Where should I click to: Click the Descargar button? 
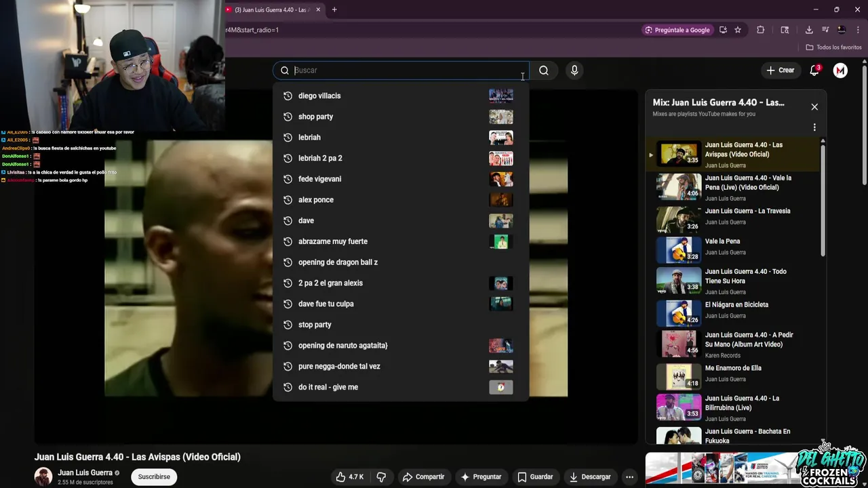[590, 477]
